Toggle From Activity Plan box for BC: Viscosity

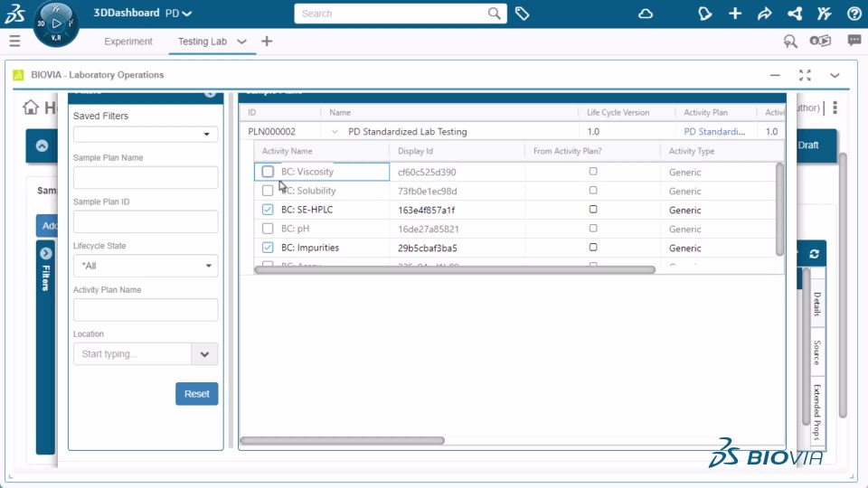tap(593, 172)
